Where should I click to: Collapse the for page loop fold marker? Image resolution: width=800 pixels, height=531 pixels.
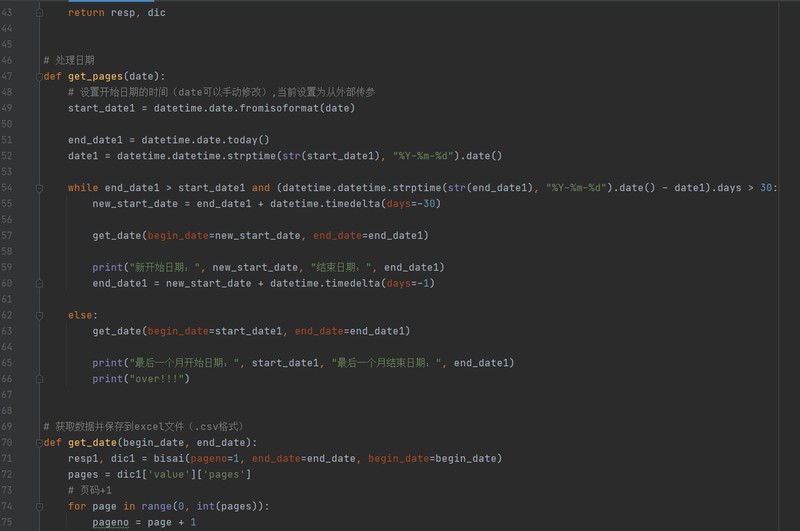click(x=39, y=507)
